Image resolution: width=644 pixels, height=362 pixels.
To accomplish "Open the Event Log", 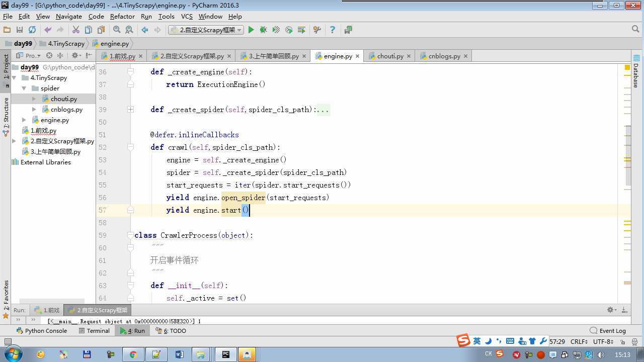I will click(608, 331).
